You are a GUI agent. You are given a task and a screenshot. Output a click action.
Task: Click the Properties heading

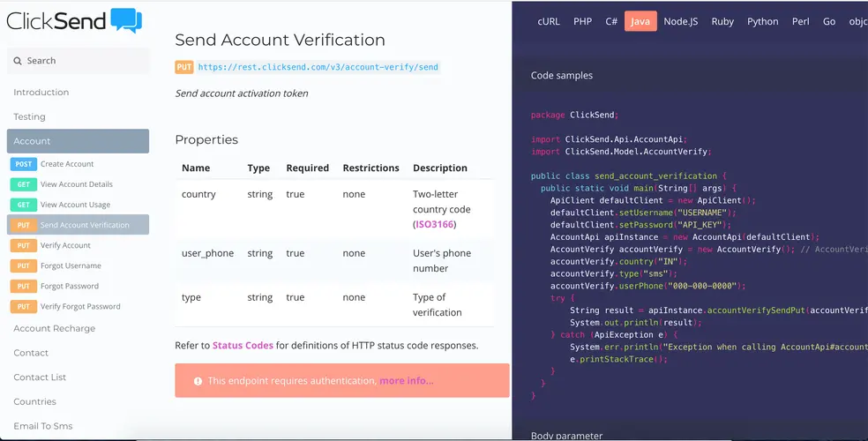tap(206, 140)
